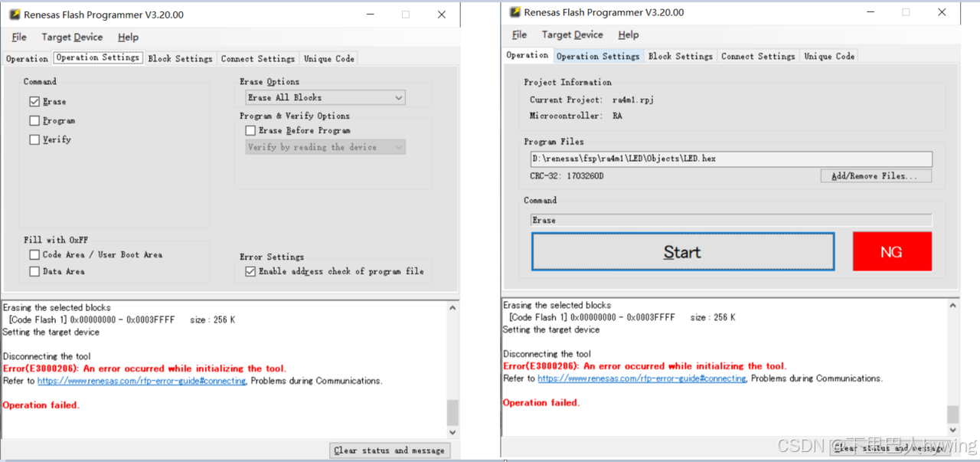
Task: Switch to Block Settings tab in right window
Action: [680, 56]
